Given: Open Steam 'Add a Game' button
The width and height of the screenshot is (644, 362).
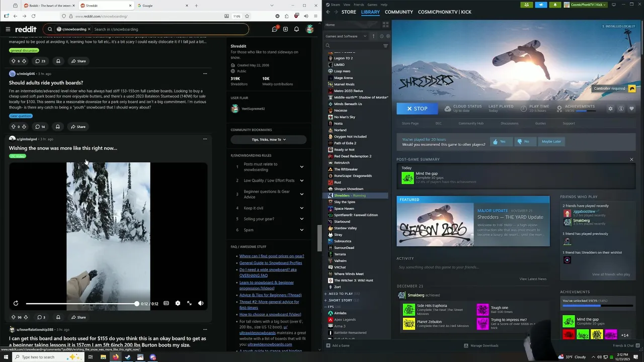Looking at the screenshot, I should coord(337,345).
